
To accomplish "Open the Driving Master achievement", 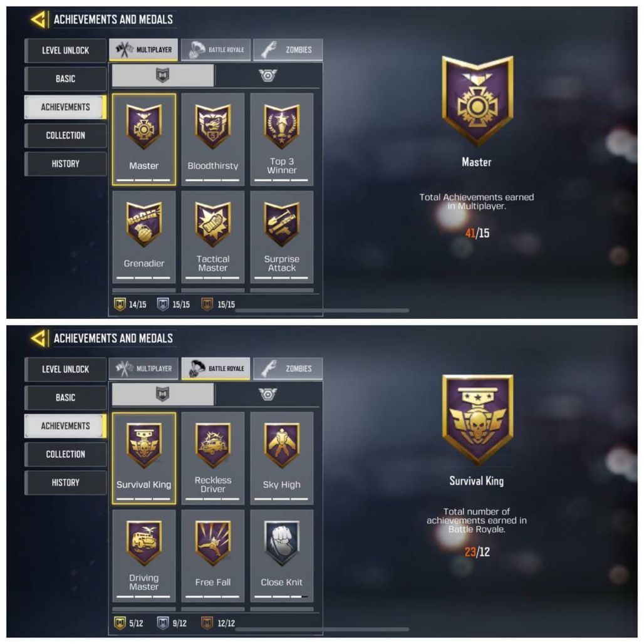I will (x=143, y=556).
